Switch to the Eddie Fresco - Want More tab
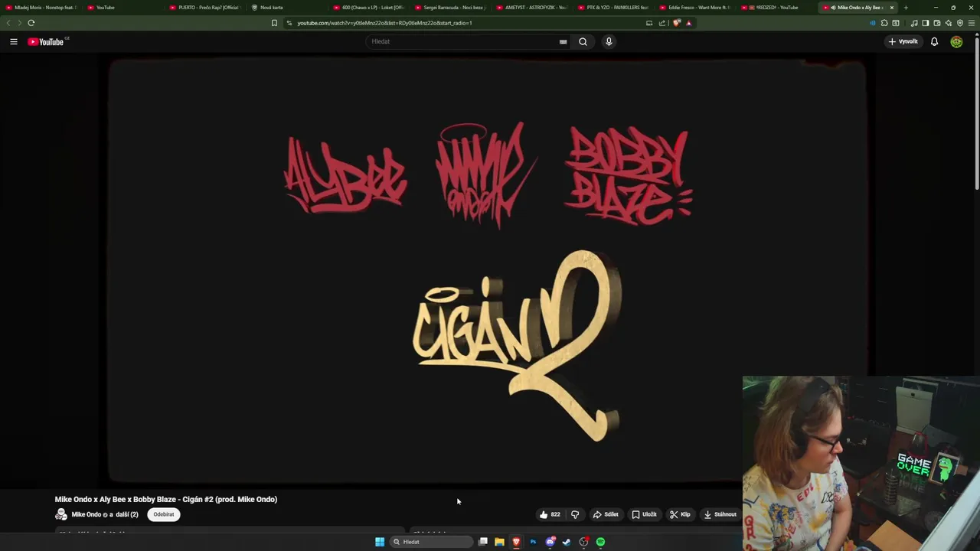This screenshot has width=980, height=551. coord(697,8)
